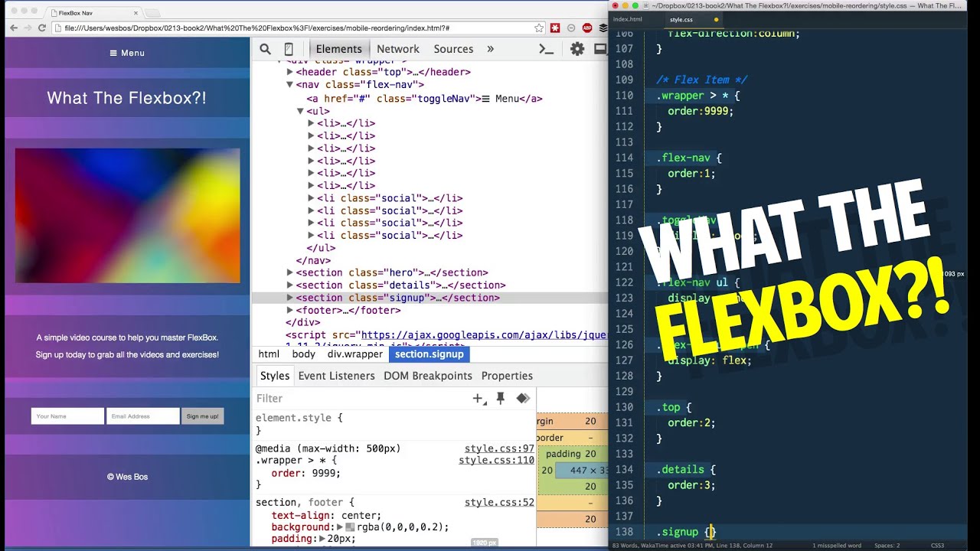Image resolution: width=980 pixels, height=551 pixels.
Task: Collapse the nav class="flex-nav" node
Action: [290, 85]
